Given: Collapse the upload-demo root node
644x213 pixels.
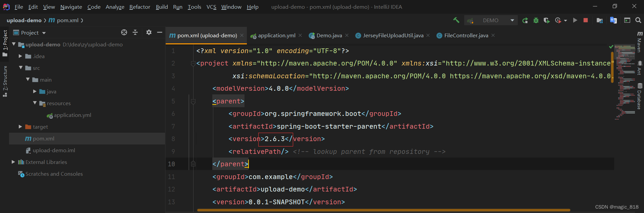Looking at the screenshot, I should (x=14, y=44).
